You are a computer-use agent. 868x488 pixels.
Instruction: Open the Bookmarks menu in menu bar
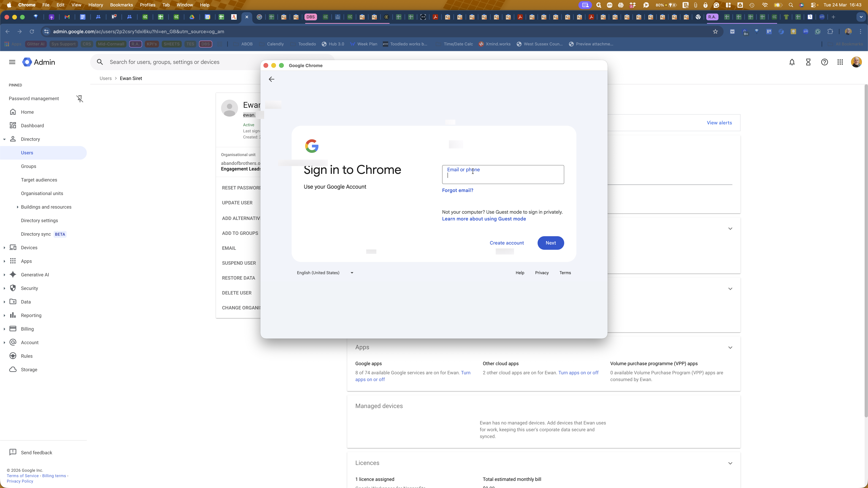pos(121,5)
